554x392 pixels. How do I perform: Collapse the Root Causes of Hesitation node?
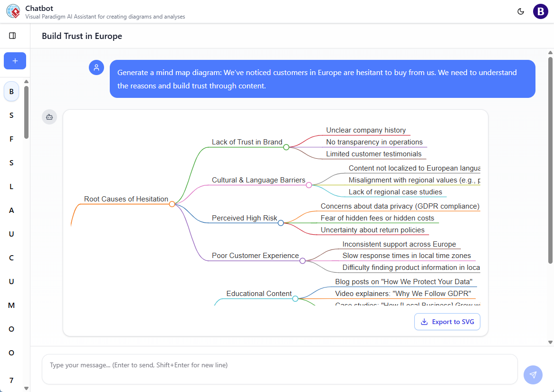172,204
